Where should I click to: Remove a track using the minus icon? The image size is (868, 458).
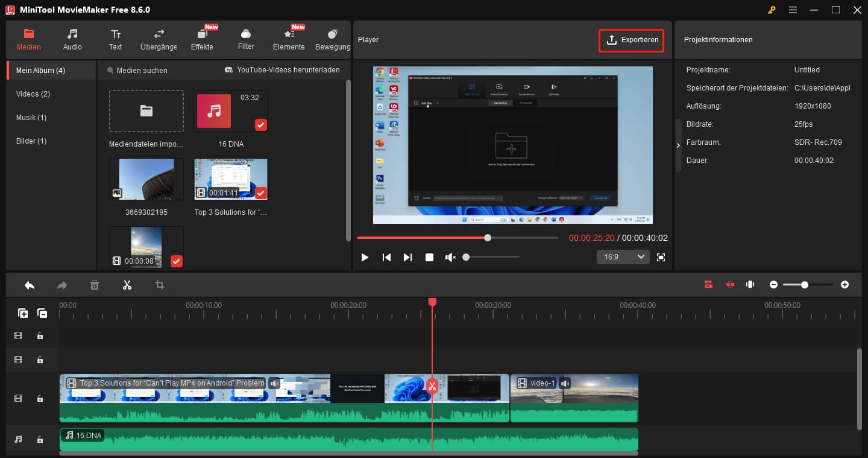pyautogui.click(x=42, y=313)
